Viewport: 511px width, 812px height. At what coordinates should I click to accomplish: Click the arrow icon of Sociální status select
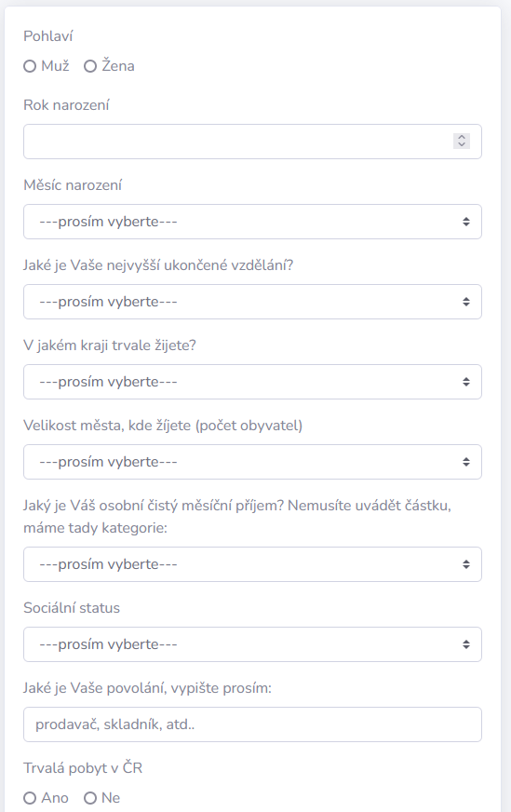pyautogui.click(x=466, y=644)
